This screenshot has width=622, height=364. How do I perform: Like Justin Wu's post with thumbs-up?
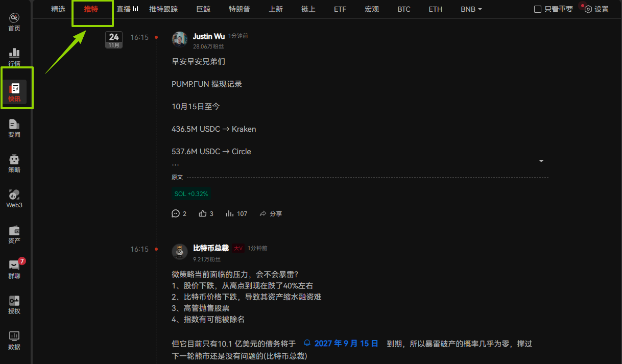click(x=203, y=213)
